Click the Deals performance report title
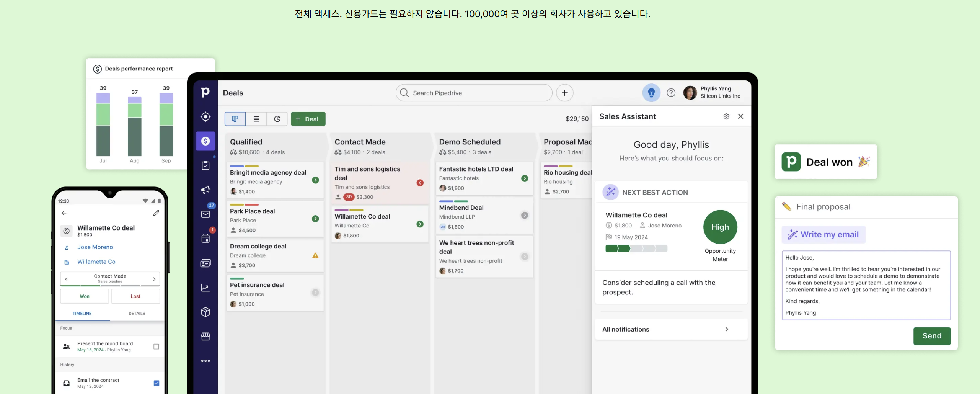Screen dimensions: 980x394 click(139, 69)
